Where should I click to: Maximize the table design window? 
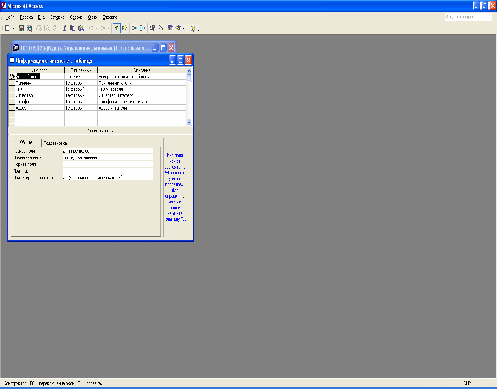click(180, 60)
